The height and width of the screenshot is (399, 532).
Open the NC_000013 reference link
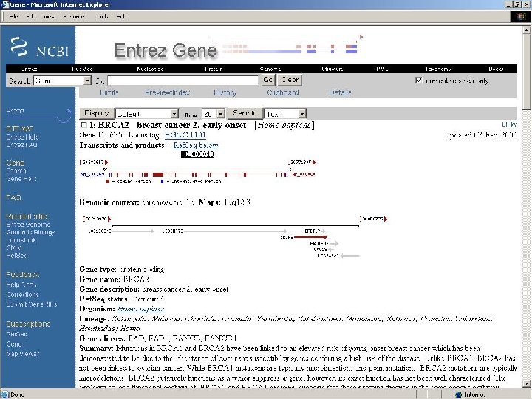click(197, 154)
